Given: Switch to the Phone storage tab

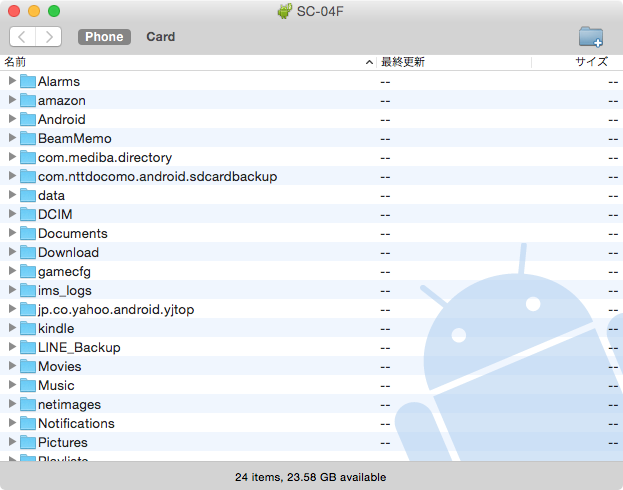Looking at the screenshot, I should coord(104,37).
